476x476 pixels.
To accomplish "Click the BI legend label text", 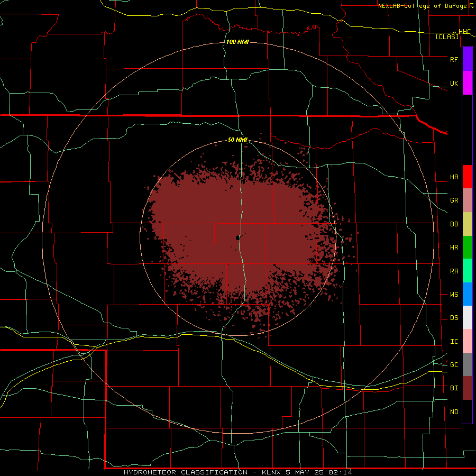I will [454, 388].
